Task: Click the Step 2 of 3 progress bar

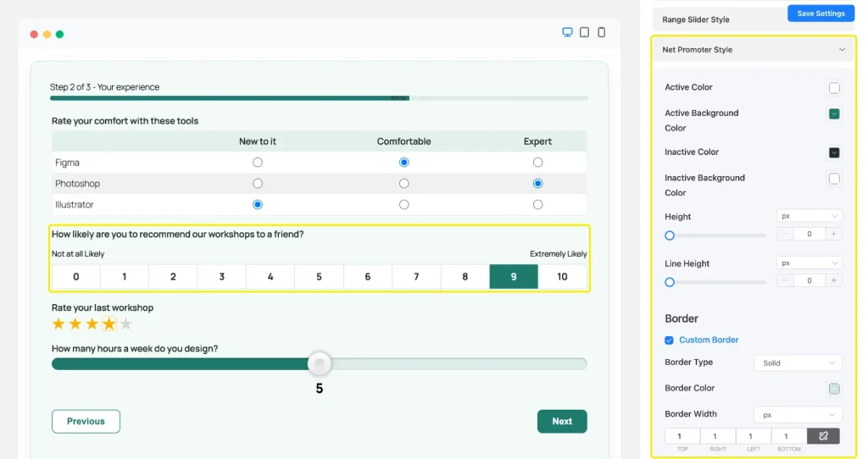Action: (320, 98)
